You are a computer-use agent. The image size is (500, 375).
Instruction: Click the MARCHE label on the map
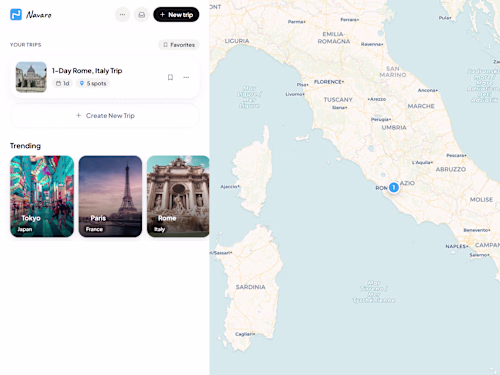point(421,106)
